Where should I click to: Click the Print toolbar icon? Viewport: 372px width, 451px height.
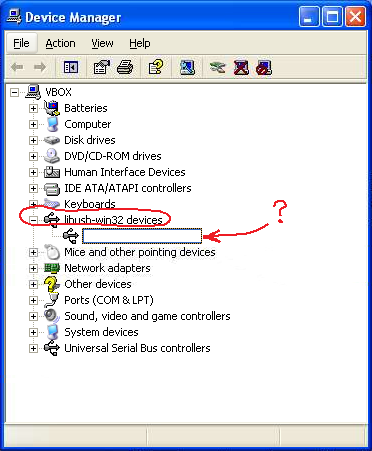pos(125,67)
